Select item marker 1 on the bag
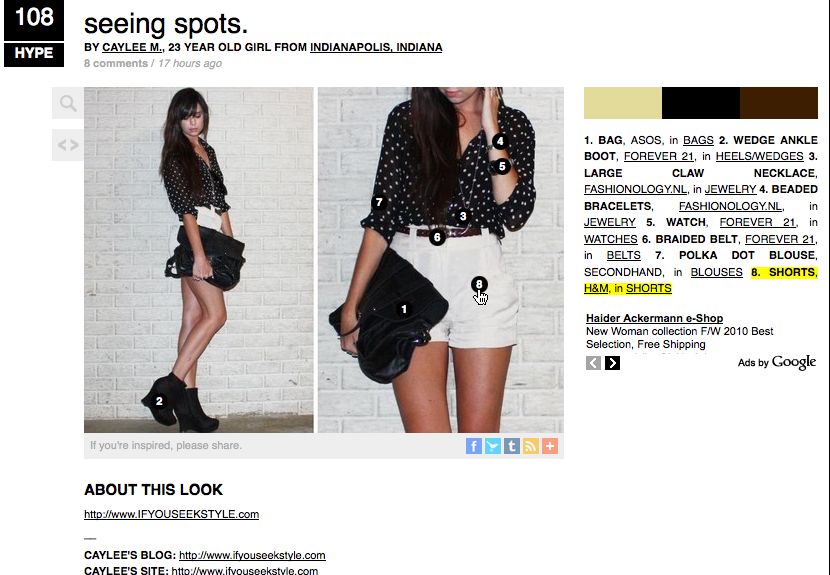830x575 pixels. pos(404,309)
